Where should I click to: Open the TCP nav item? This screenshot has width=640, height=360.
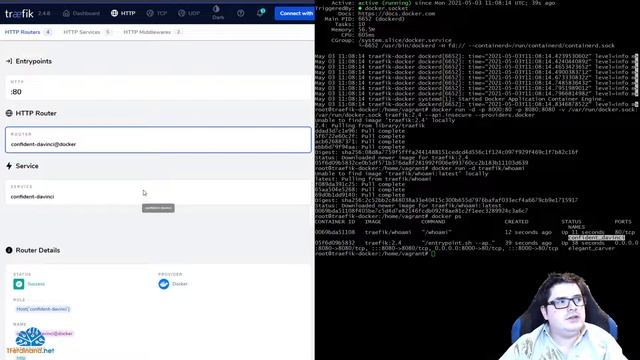pos(157,13)
